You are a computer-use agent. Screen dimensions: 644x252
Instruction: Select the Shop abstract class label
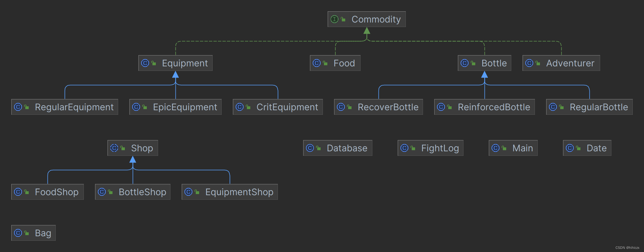142,148
